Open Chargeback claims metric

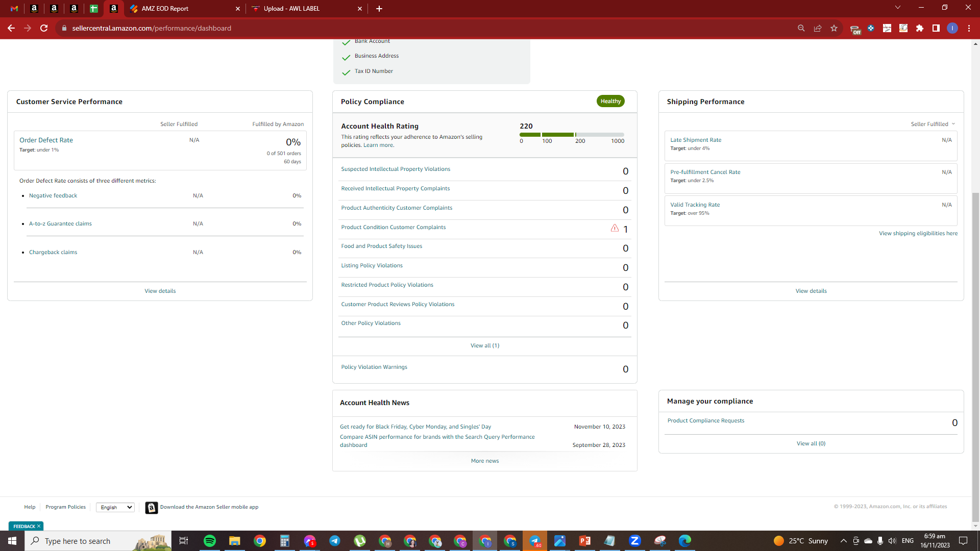[x=53, y=252]
